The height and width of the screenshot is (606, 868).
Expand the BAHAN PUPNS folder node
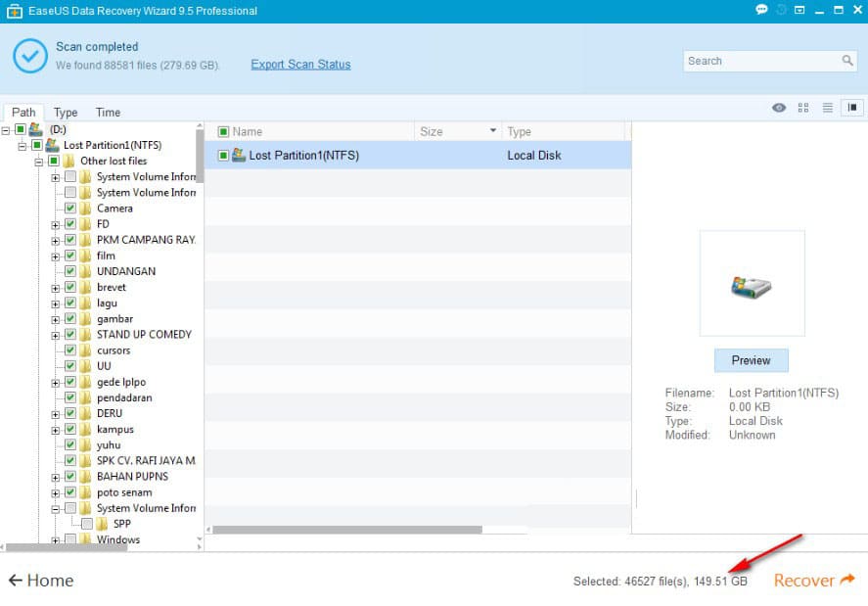(56, 478)
